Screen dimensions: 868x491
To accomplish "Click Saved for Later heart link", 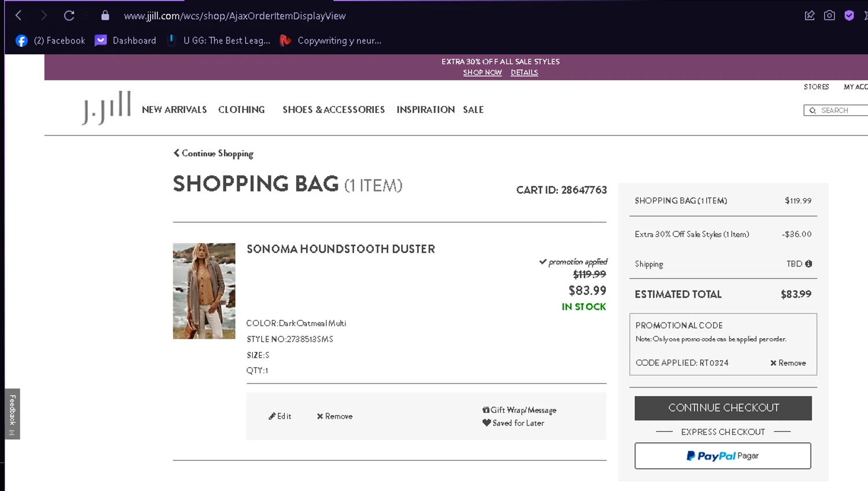I will tap(513, 423).
